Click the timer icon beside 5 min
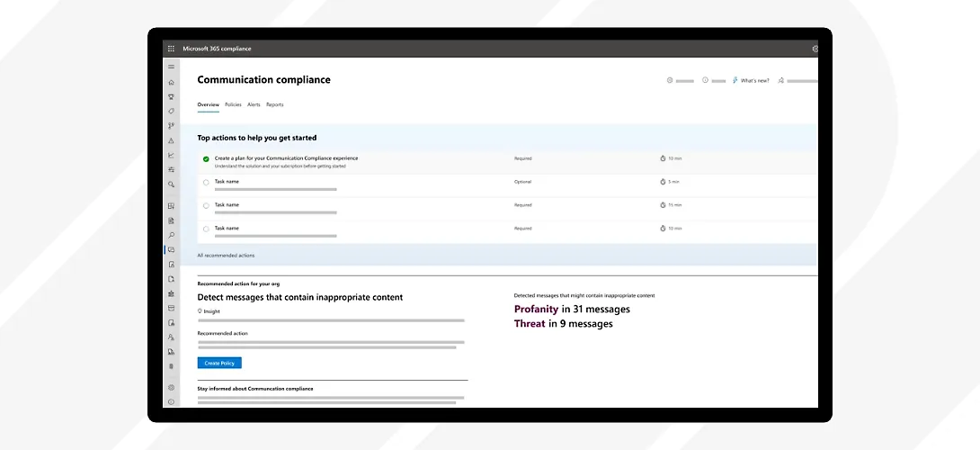This screenshot has height=450, width=980. click(x=664, y=182)
